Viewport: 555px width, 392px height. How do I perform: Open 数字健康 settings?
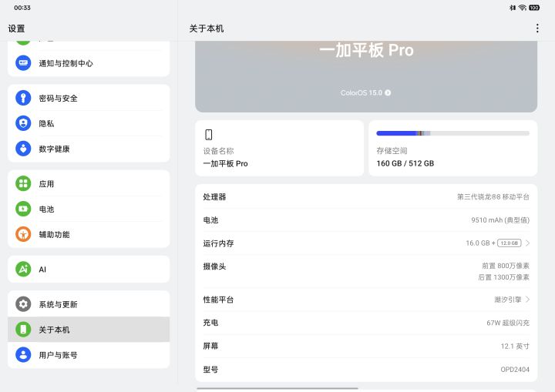click(89, 149)
